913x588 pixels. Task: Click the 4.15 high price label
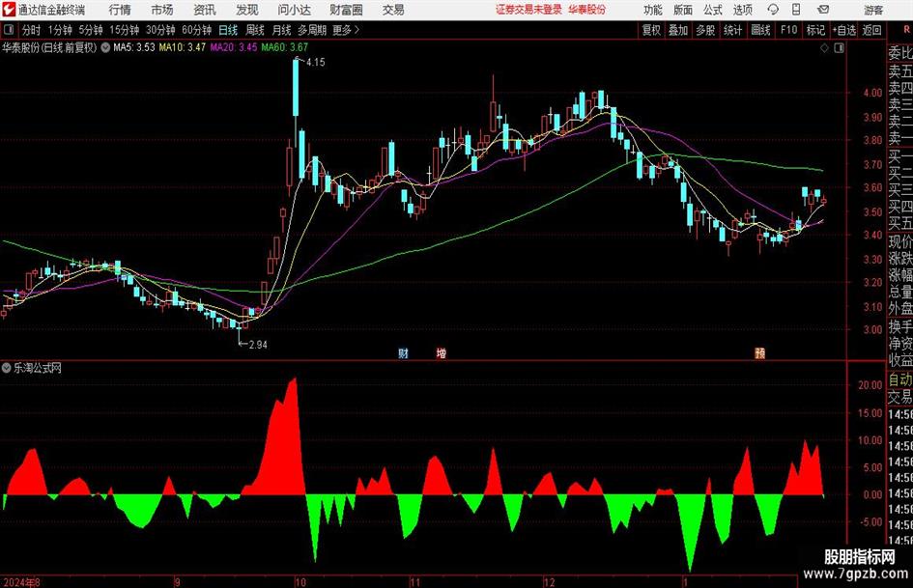(x=315, y=63)
